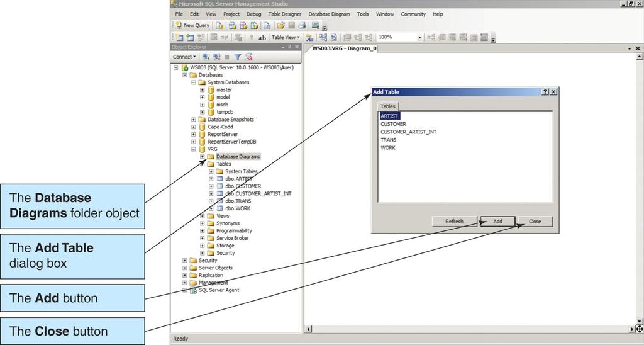Click the Analysis Services MDX Query icon
The width and height of the screenshot is (644, 345).
tap(233, 25)
